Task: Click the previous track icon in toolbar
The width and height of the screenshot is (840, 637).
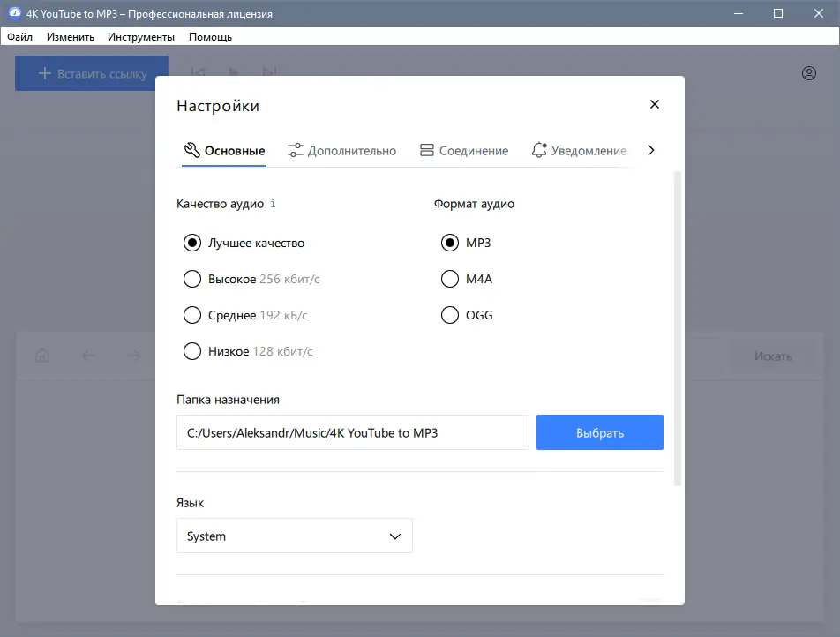Action: (x=199, y=71)
